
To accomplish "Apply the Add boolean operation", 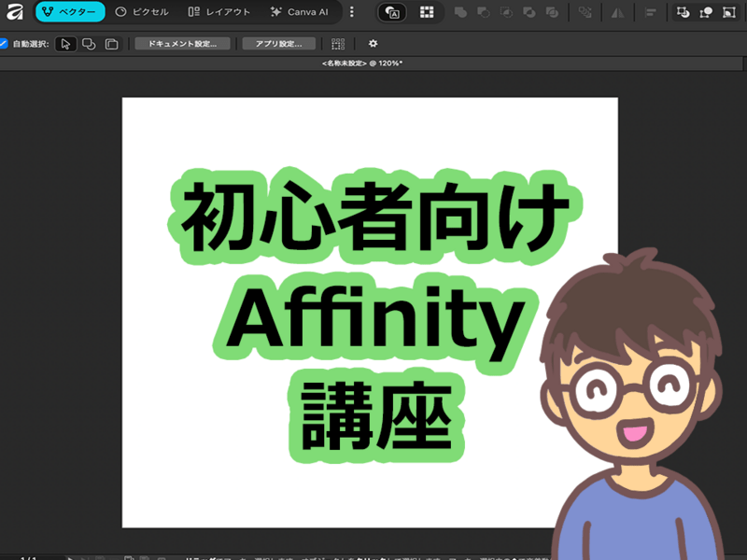I will click(460, 12).
